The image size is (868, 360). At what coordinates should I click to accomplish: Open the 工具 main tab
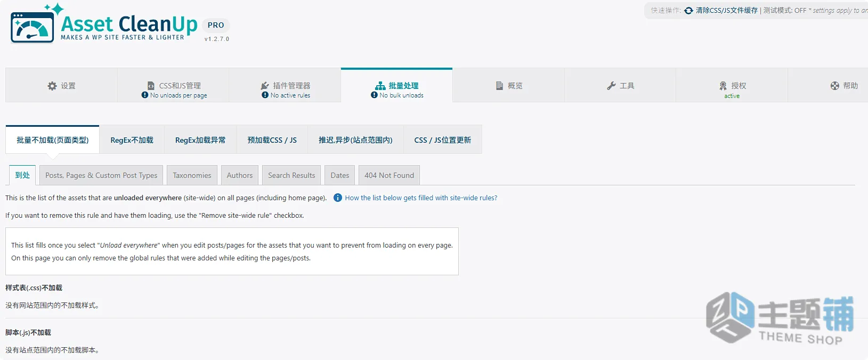point(620,85)
